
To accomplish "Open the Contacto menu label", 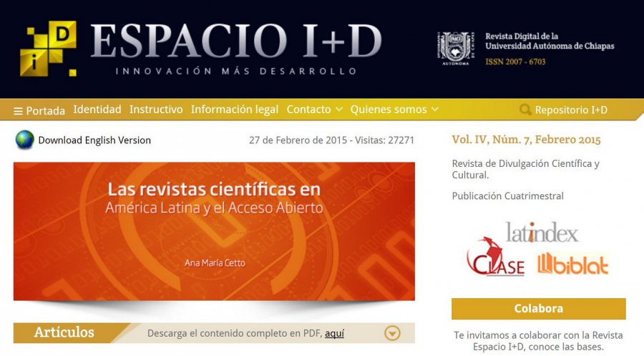I will 308,110.
